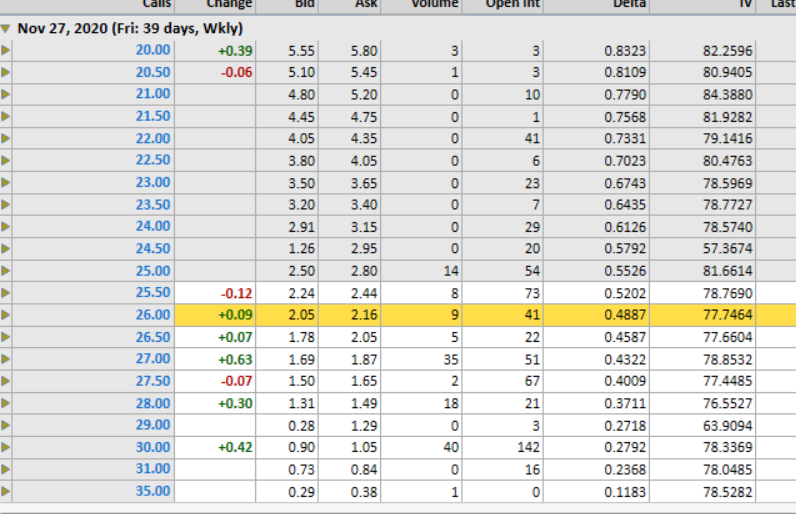Viewport: 796px width, 514px height.
Task: Select the +0.09 change in highlighted row
Action: (235, 315)
